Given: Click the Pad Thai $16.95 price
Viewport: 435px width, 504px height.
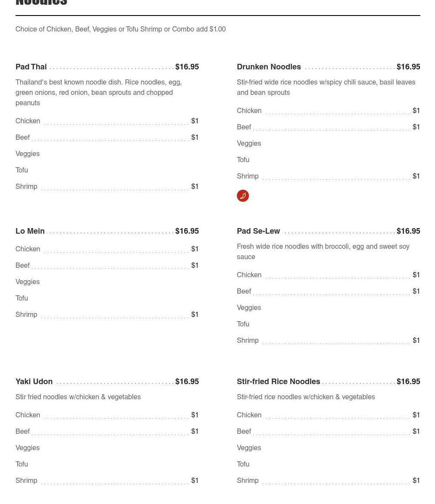Looking at the screenshot, I should pyautogui.click(x=187, y=67).
